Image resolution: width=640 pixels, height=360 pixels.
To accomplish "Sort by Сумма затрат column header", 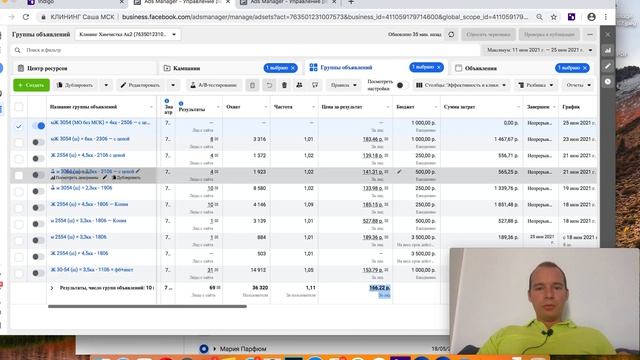I will (x=459, y=107).
